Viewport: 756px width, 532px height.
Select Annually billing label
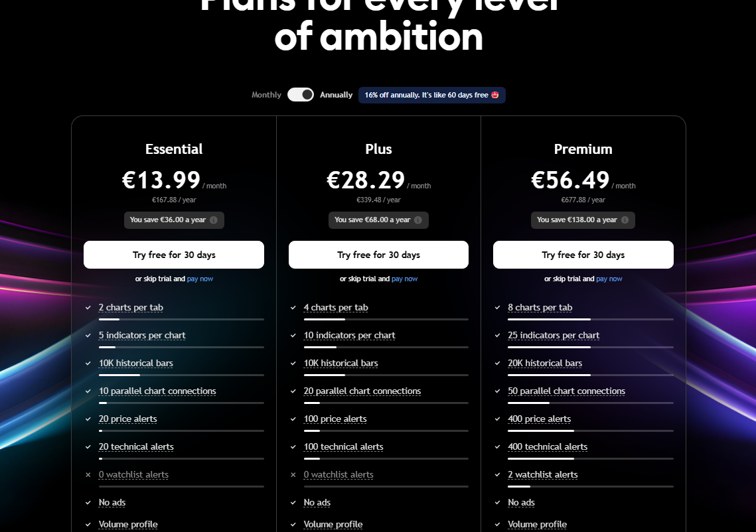pyautogui.click(x=337, y=95)
